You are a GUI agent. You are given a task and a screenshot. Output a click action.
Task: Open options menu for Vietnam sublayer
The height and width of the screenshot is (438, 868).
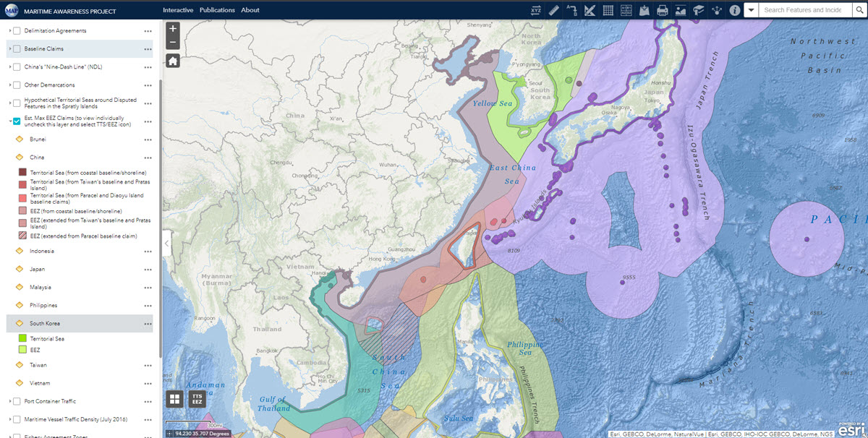pyautogui.click(x=148, y=383)
